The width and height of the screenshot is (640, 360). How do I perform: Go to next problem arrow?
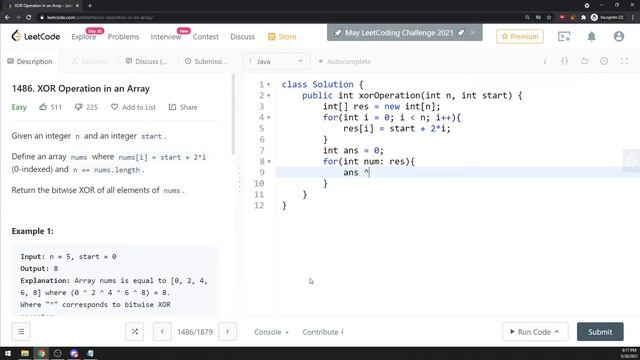(227, 331)
